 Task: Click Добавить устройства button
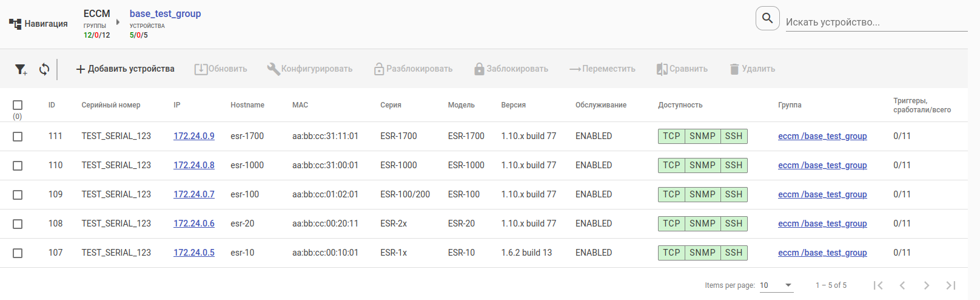click(x=125, y=69)
